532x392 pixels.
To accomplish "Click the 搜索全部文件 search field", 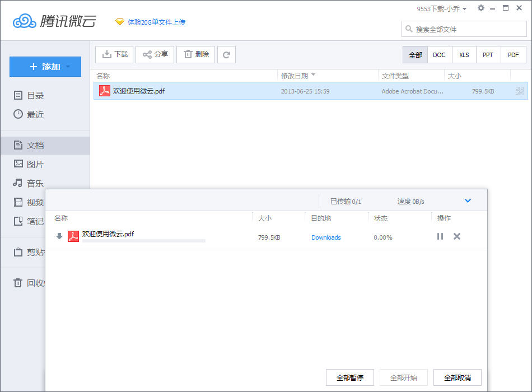I will [x=464, y=29].
